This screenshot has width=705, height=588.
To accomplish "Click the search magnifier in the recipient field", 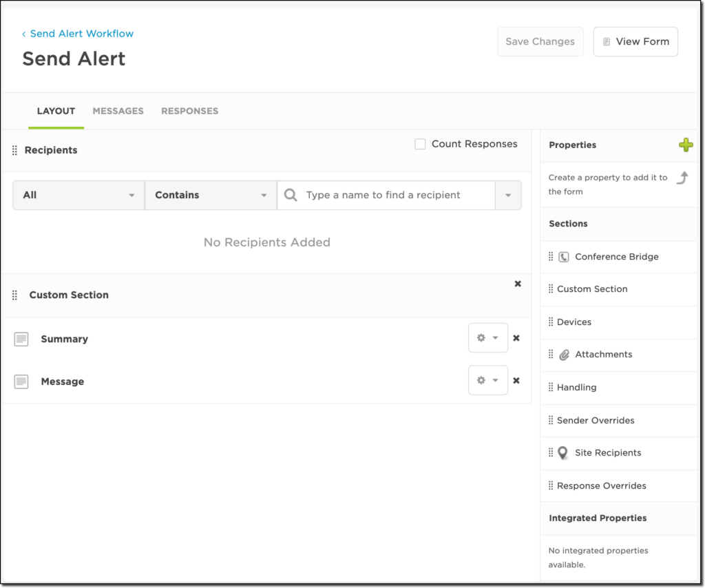I will pyautogui.click(x=290, y=195).
